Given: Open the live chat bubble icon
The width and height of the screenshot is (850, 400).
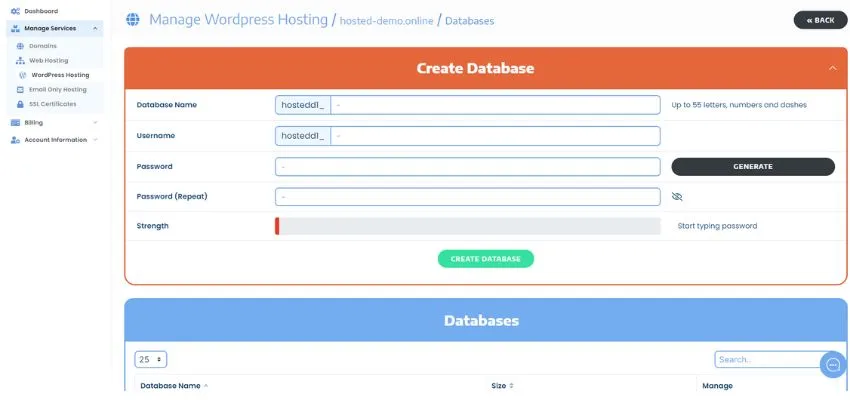Looking at the screenshot, I should [833, 365].
